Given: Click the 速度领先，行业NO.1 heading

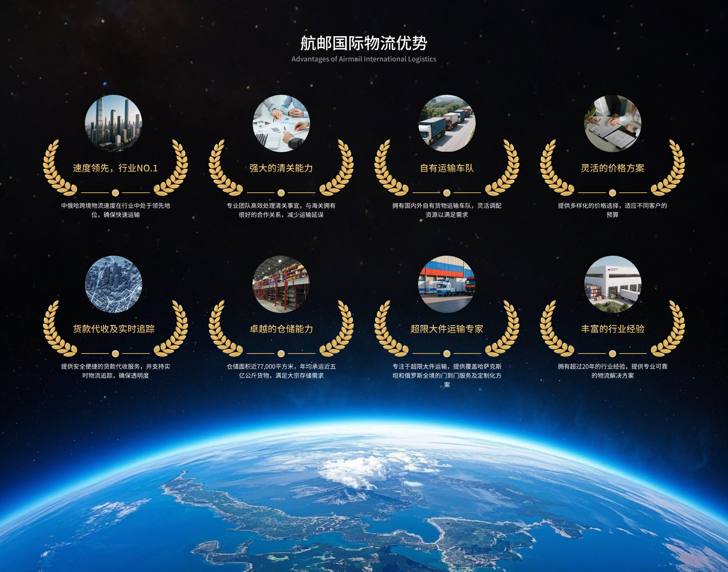Looking at the screenshot, I should [115, 168].
